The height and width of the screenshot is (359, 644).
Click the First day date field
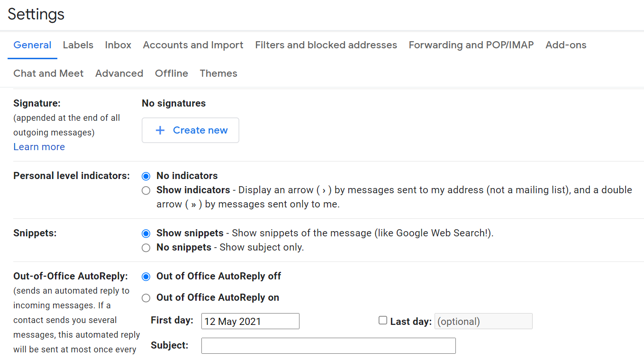pos(250,321)
